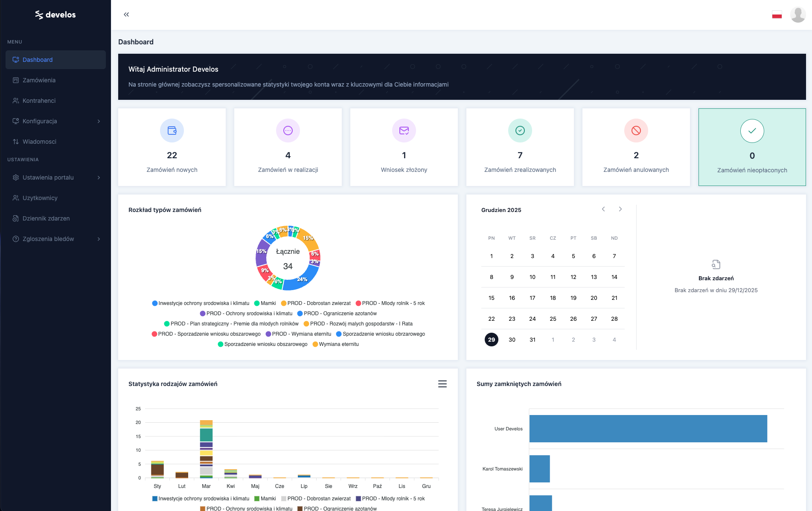The width and height of the screenshot is (812, 511).
Task: Toggle Mamki legend in donut chart
Action: pos(265,303)
